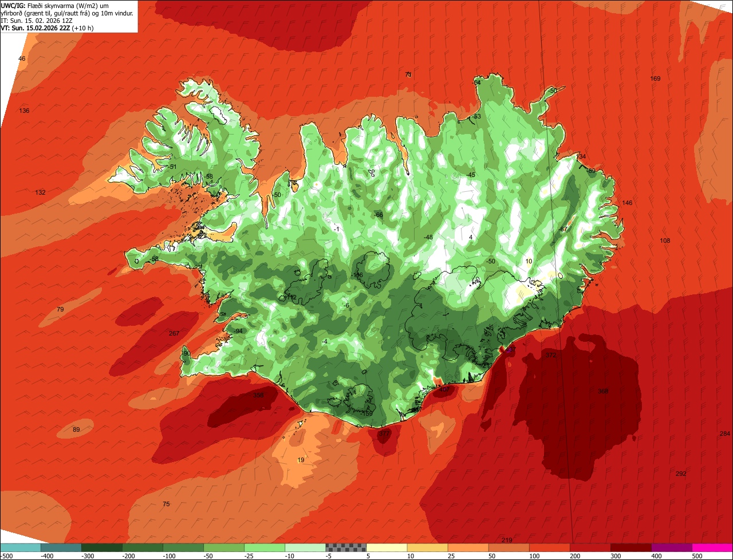Select the -53 value in the northeast

point(476,116)
